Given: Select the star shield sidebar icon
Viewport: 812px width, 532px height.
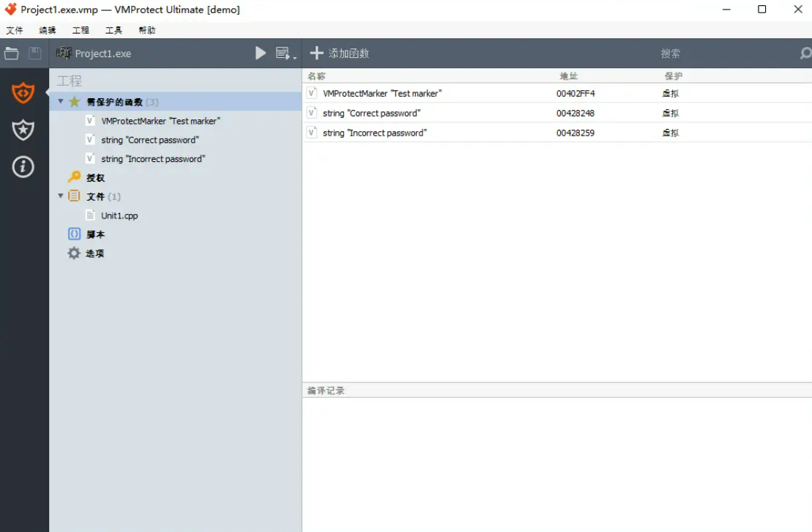Looking at the screenshot, I should (x=23, y=130).
